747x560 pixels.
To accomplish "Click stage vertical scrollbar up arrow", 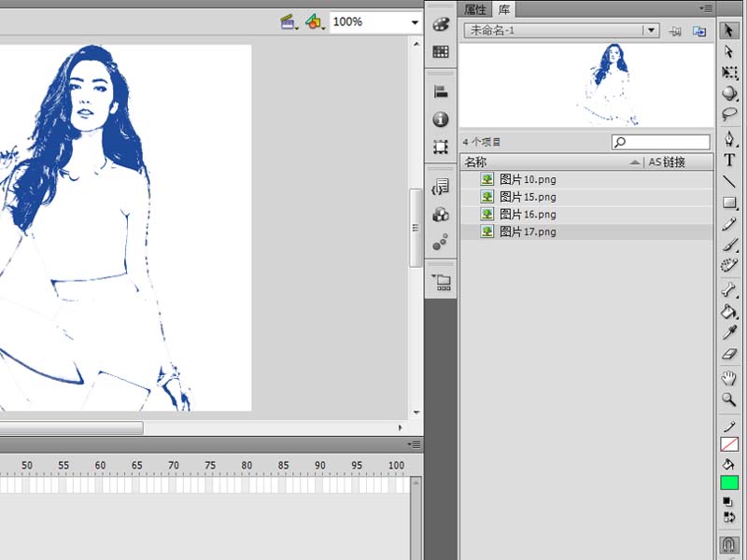I will [x=416, y=44].
